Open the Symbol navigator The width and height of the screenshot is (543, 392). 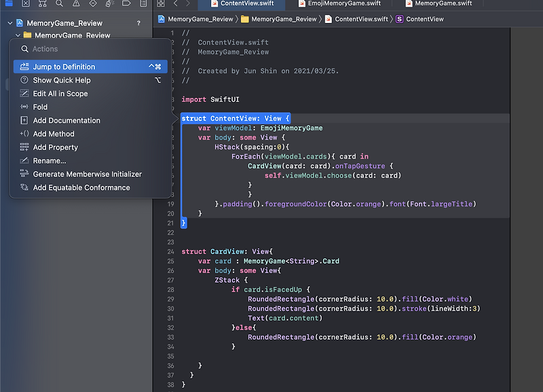tap(43, 5)
